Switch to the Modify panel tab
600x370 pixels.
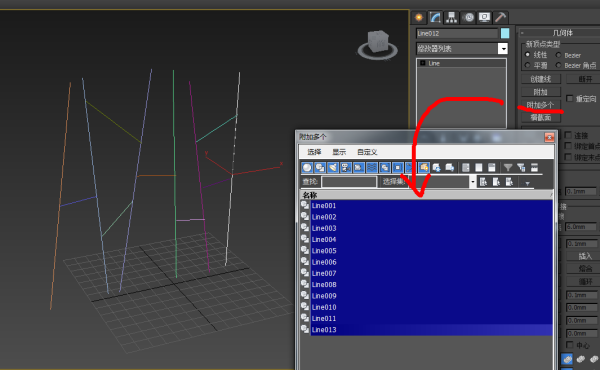tap(435, 18)
